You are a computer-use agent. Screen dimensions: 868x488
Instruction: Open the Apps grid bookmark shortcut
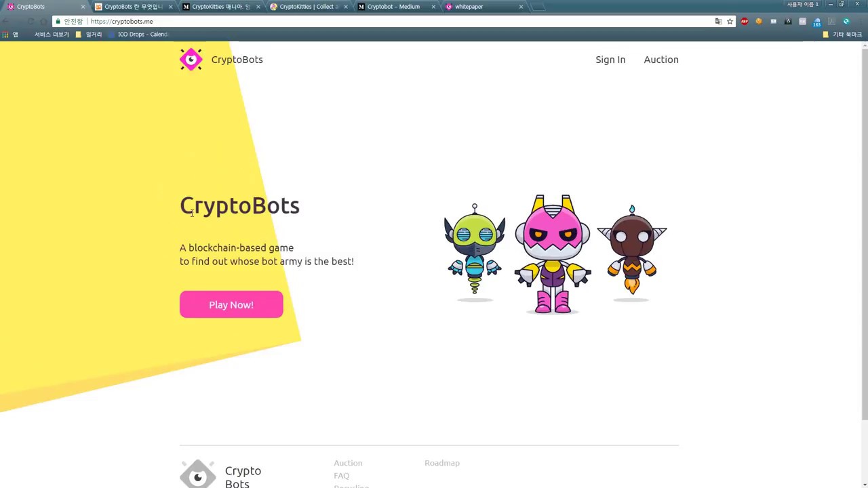point(9,35)
